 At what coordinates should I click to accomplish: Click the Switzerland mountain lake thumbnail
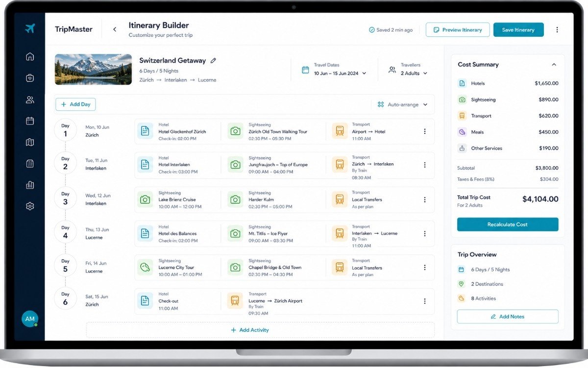94,70
